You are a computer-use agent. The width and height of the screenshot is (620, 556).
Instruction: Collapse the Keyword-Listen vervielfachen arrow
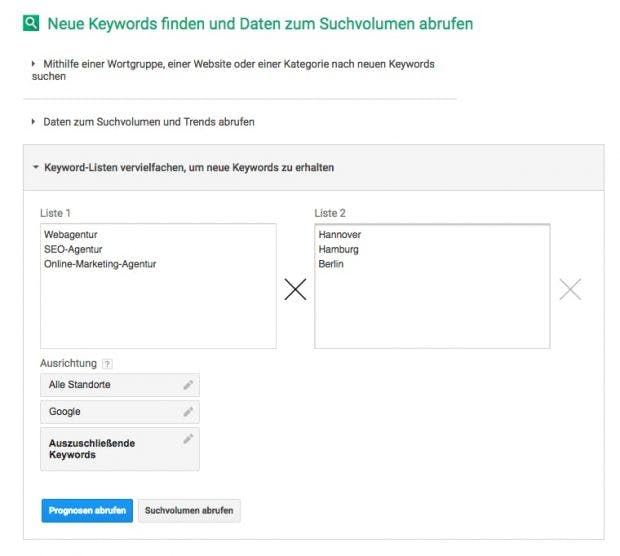[36, 167]
